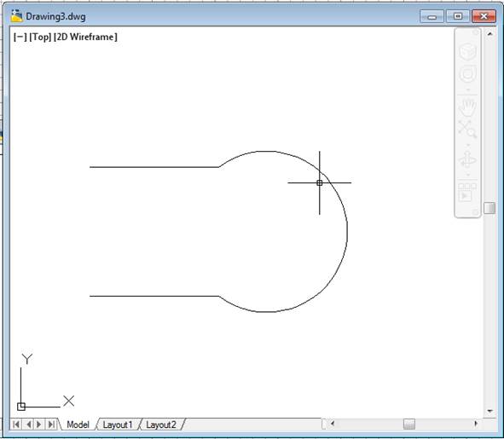Activate the Orbit tool

[467, 159]
